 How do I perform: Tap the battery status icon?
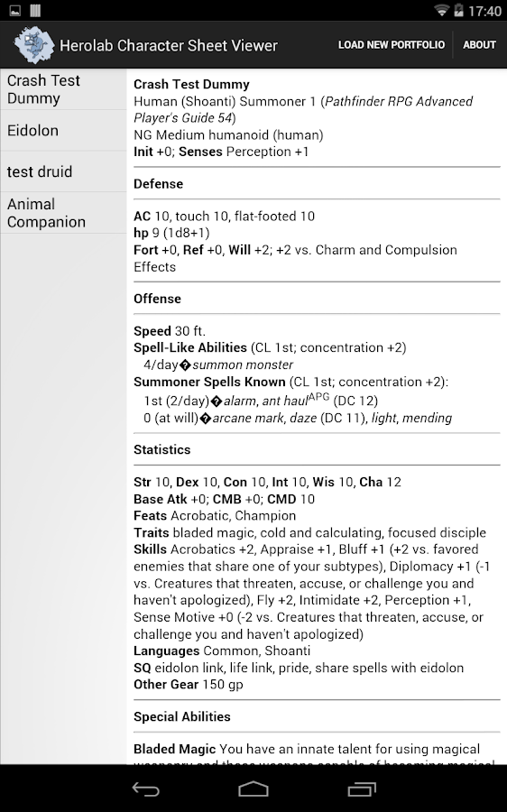[458, 10]
